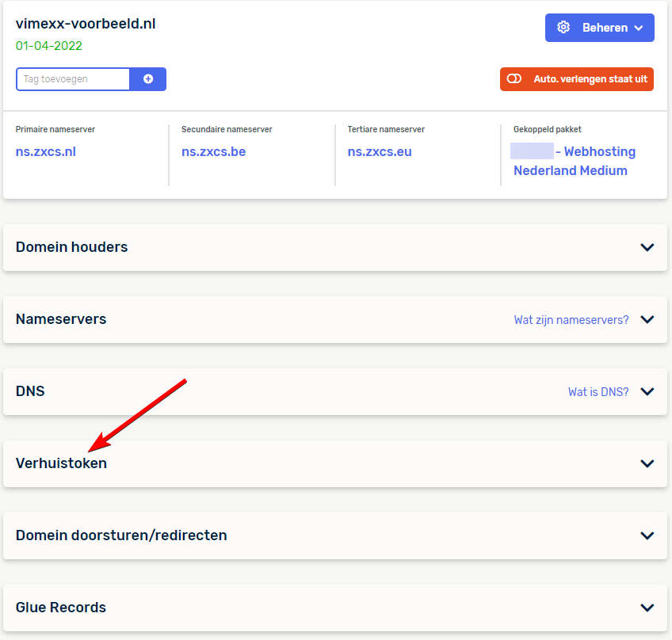This screenshot has height=640, width=672.
Task: Expand the Nameservers section chevron
Action: [x=647, y=320]
